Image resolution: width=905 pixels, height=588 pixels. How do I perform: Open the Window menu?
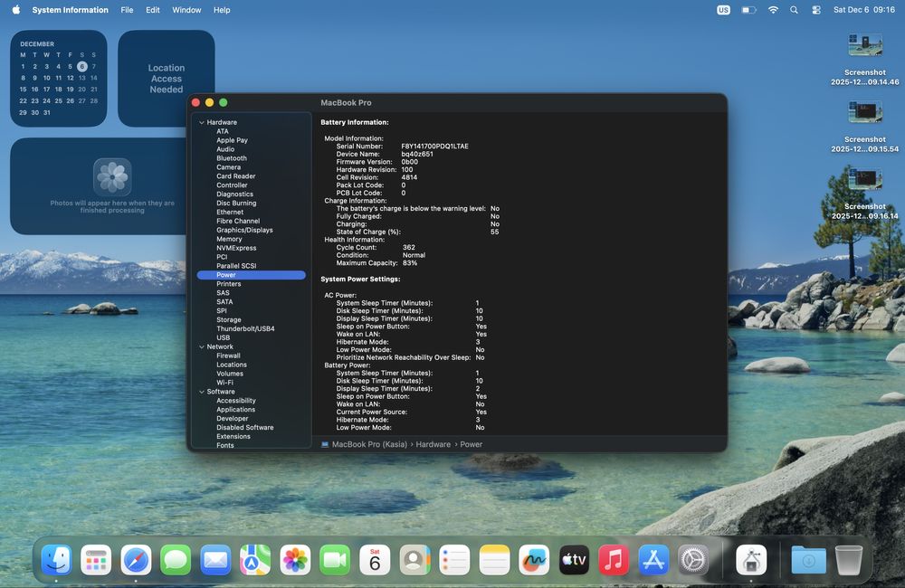pyautogui.click(x=186, y=10)
